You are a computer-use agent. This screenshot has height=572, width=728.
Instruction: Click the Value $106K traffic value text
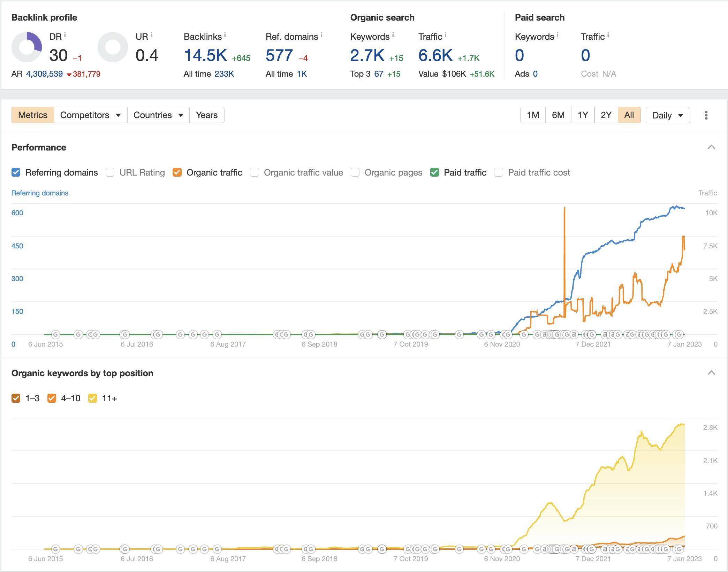[442, 74]
